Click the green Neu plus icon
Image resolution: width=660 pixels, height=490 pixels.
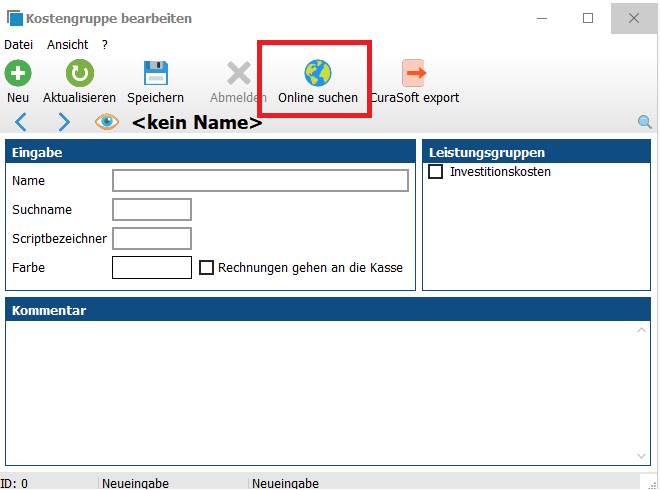(18, 73)
